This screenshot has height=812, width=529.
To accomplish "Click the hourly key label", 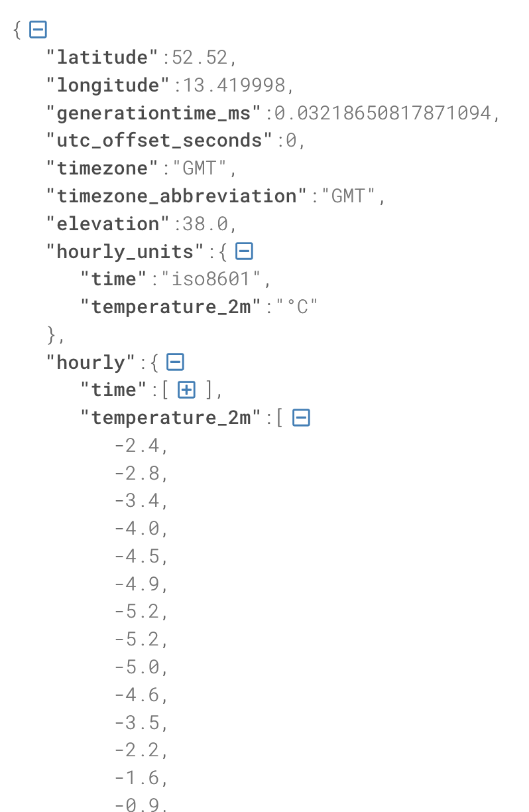I will point(91,363).
